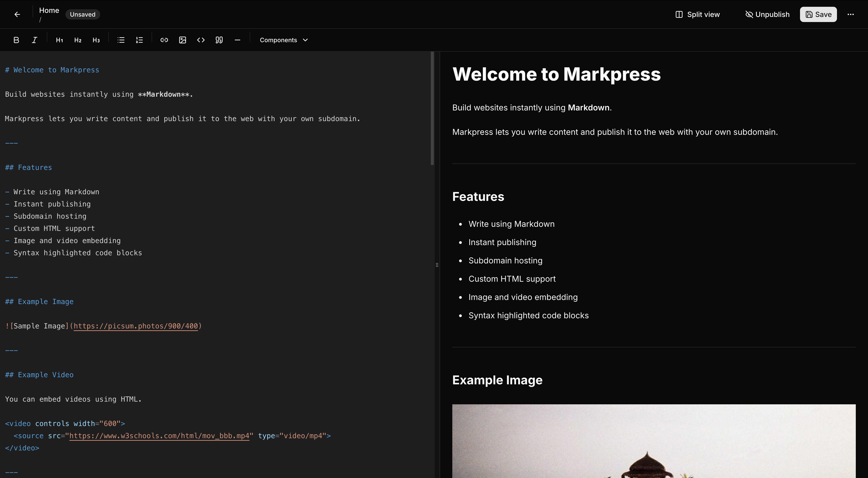
Task: Create a bulleted list
Action: tap(121, 40)
